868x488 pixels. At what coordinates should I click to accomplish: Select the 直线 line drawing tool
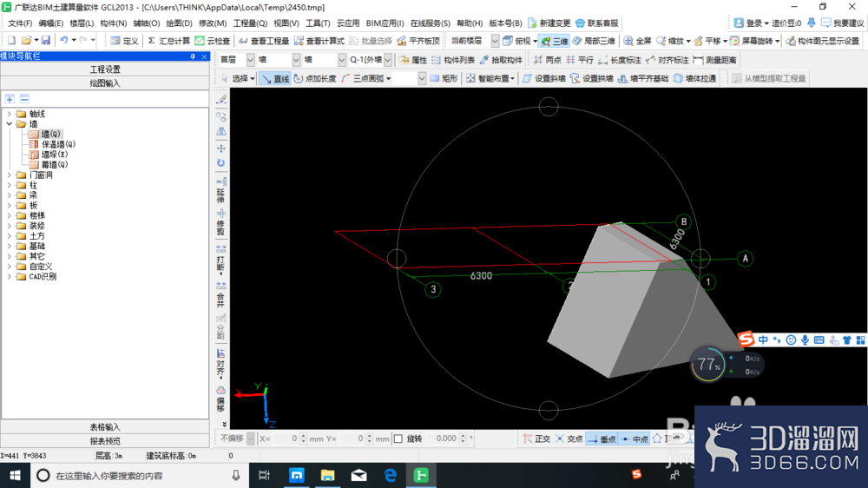(x=275, y=79)
